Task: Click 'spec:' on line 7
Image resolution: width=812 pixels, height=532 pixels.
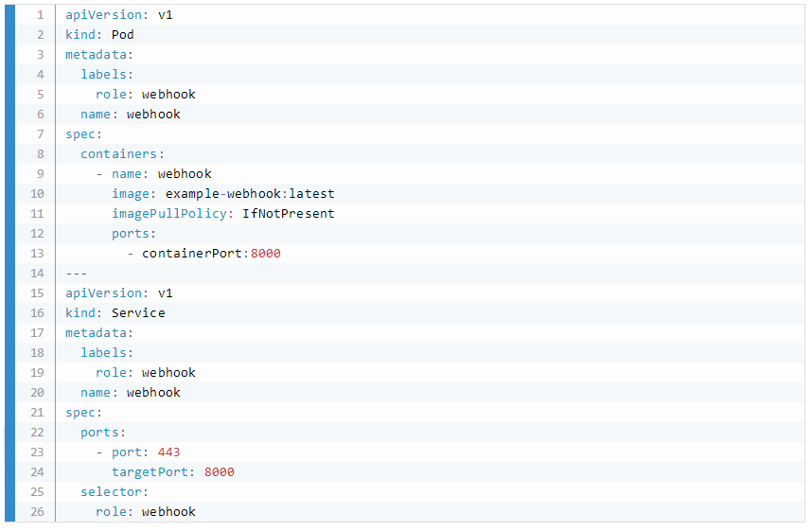Action: (x=83, y=134)
